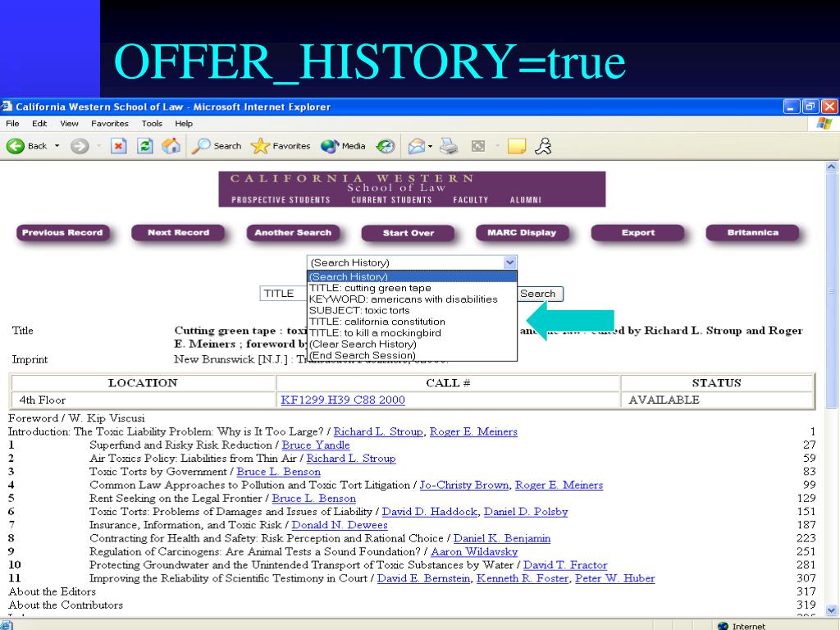The width and height of the screenshot is (840, 630).
Task: Open the Media toolbar button
Action: (343, 146)
